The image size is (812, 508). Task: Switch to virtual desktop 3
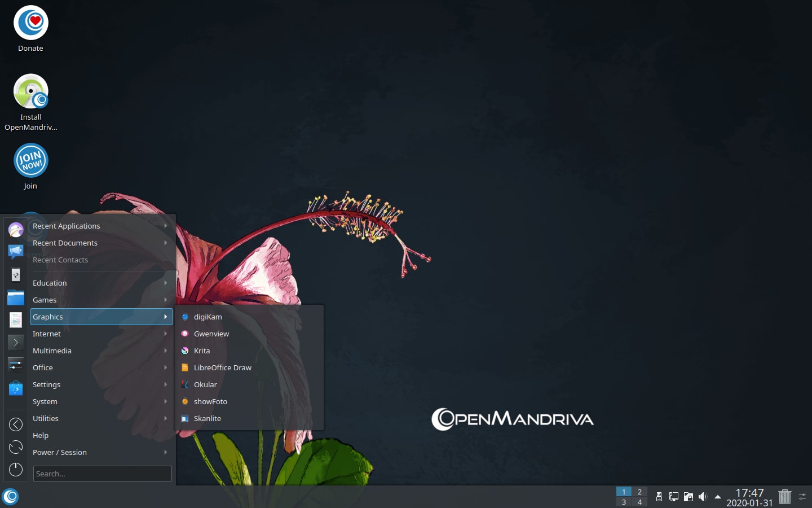pyautogui.click(x=624, y=502)
